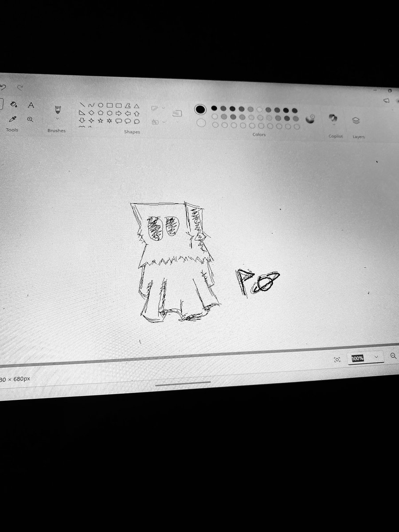The image size is (399, 532).
Task: Pick the Hexagon shape
Action: (110, 113)
